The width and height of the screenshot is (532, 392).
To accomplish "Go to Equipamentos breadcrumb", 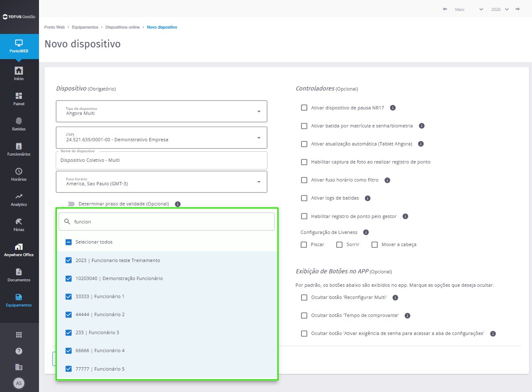I will click(85, 27).
